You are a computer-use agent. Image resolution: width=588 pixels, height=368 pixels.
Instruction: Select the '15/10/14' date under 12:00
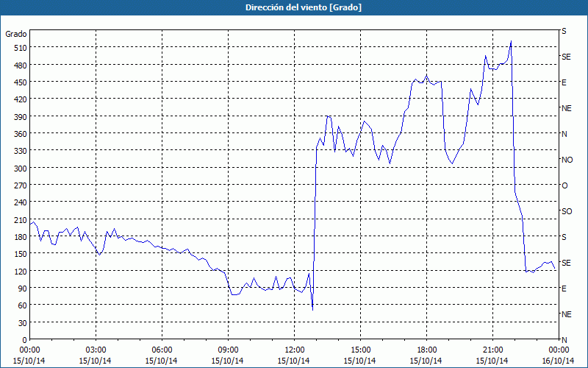293,361
